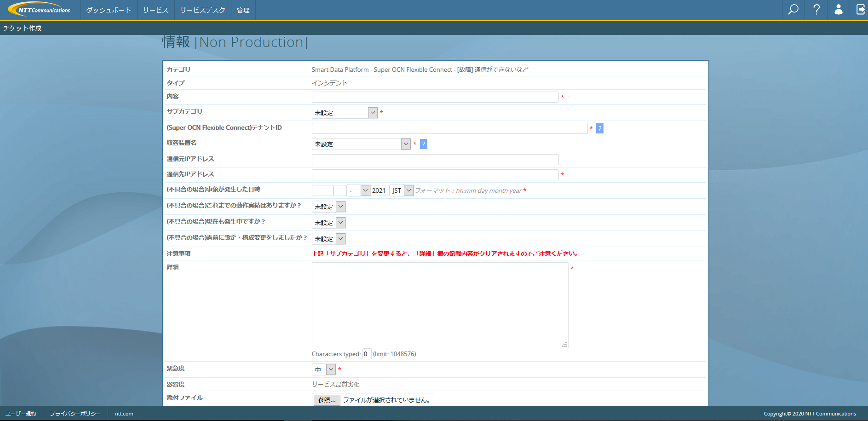Screen dimensions: 868x421
Task: Show help for tenant ID field
Action: (599, 128)
